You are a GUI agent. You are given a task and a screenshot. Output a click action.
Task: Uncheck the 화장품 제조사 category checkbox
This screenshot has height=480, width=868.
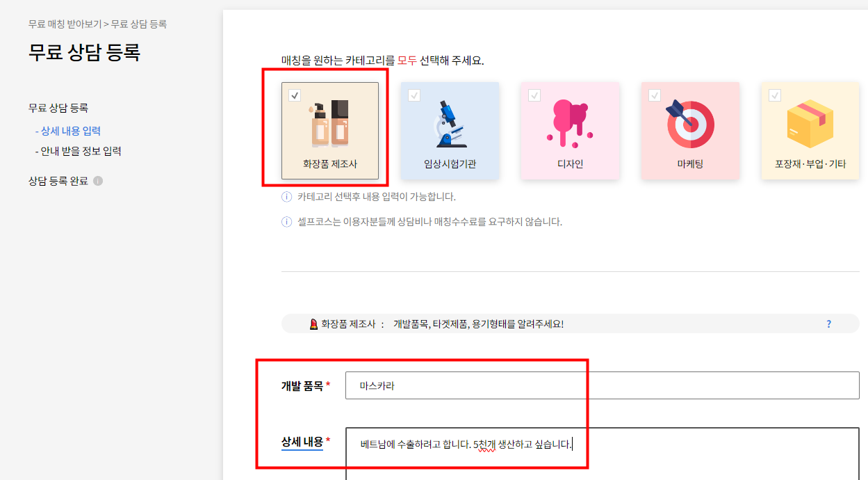click(x=295, y=95)
